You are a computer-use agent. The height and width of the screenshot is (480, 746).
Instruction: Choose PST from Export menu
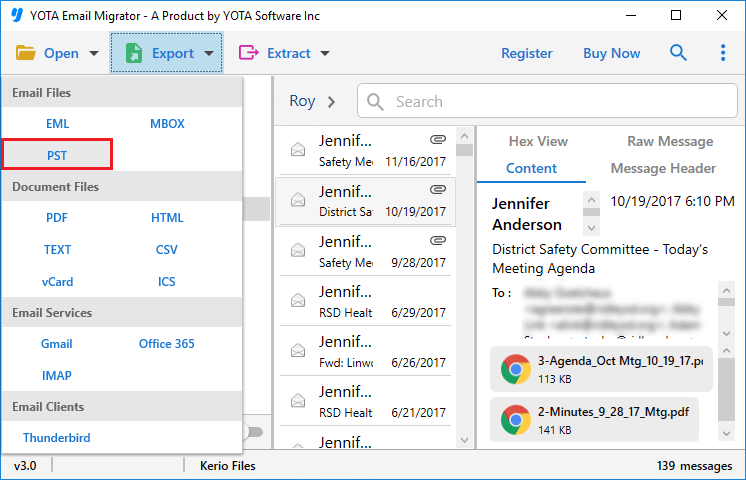point(57,155)
